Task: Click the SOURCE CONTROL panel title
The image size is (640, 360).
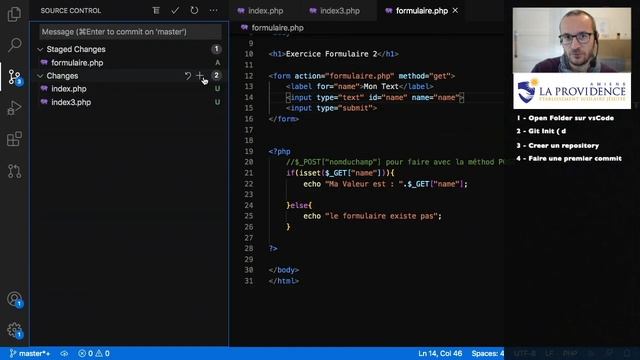Action: pos(71,11)
